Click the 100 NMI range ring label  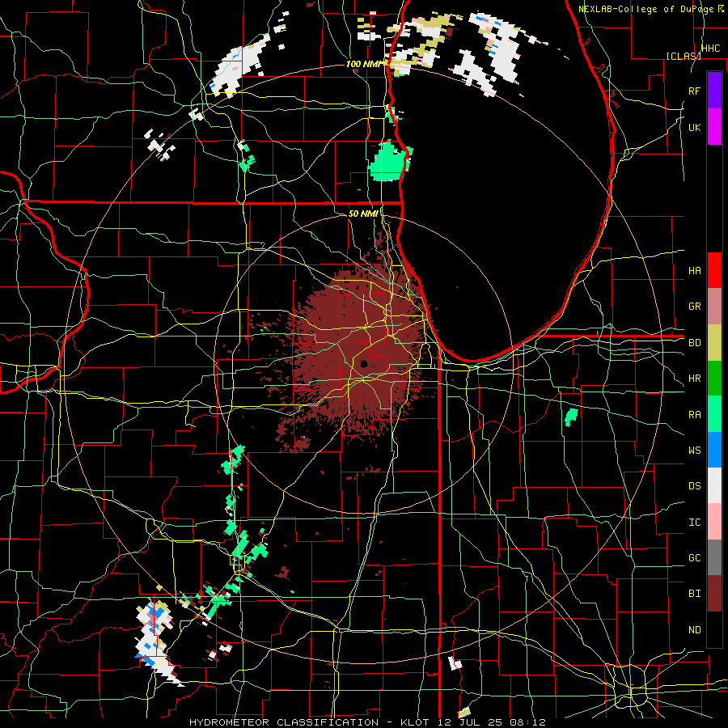point(363,64)
